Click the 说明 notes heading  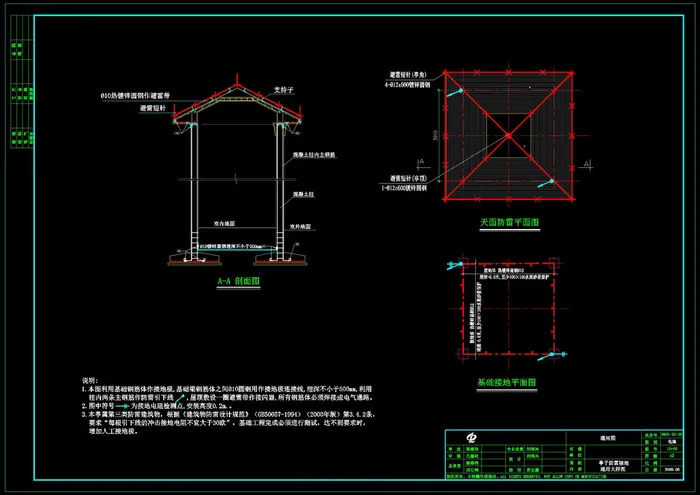[x=89, y=380]
